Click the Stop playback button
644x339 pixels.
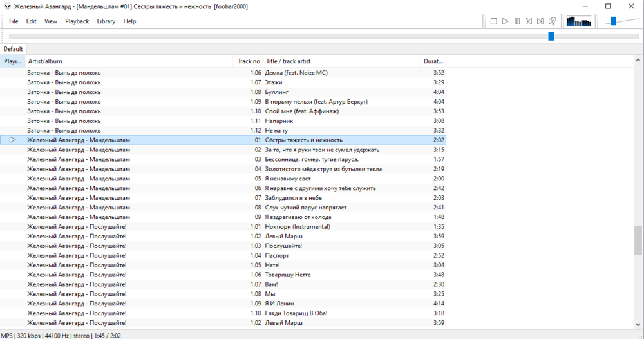[x=494, y=21]
